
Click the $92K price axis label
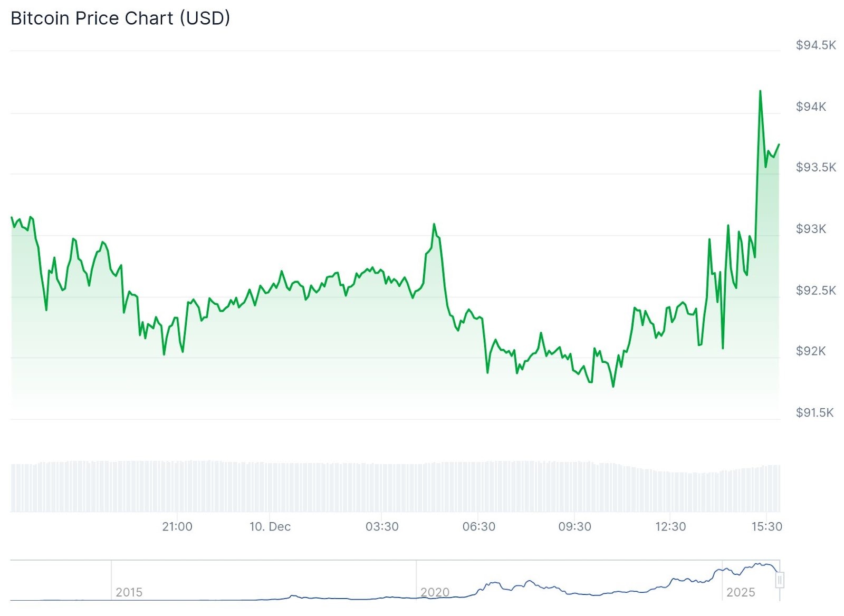pyautogui.click(x=811, y=351)
